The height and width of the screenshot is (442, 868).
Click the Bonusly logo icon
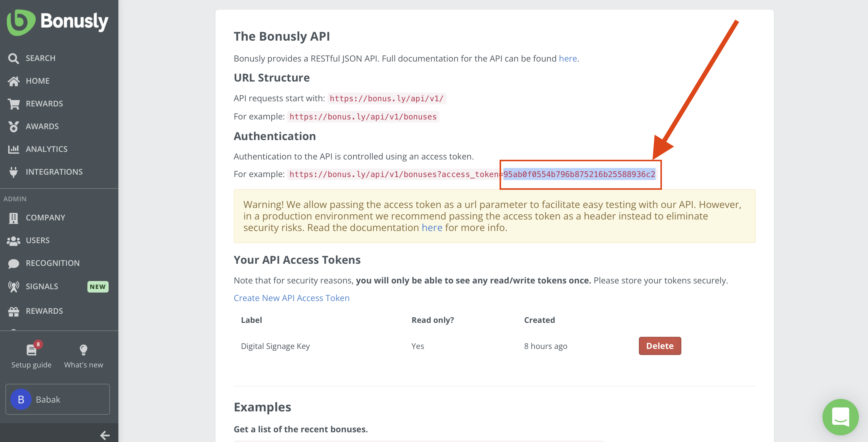point(21,22)
